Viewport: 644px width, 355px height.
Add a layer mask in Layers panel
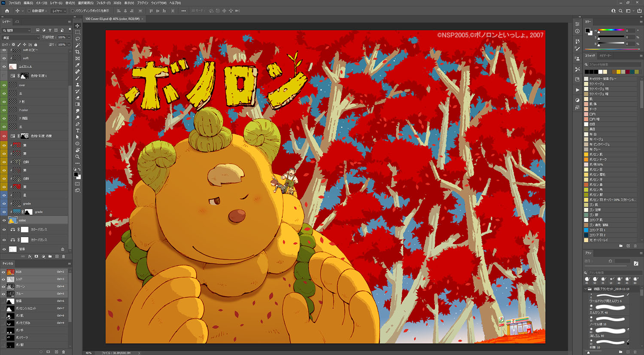36,257
